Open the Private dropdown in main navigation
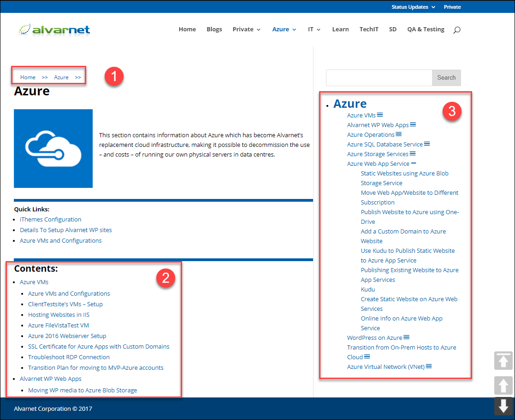The width and height of the screenshot is (515, 420). [x=246, y=29]
